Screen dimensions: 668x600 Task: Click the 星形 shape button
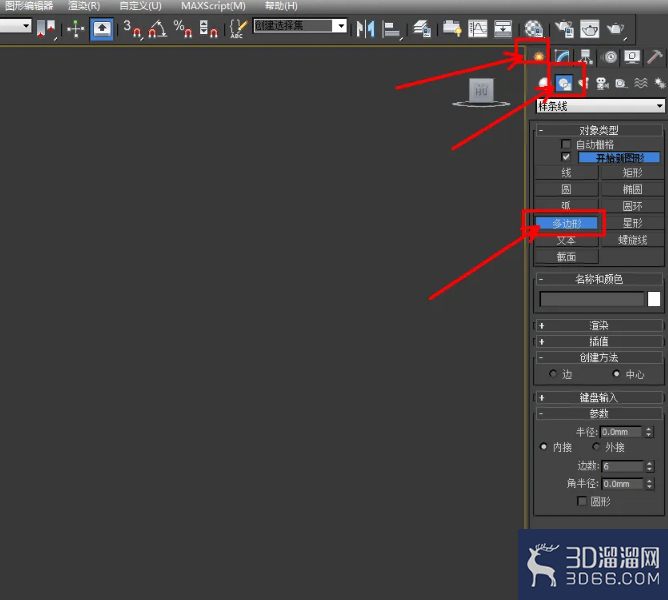(633, 223)
